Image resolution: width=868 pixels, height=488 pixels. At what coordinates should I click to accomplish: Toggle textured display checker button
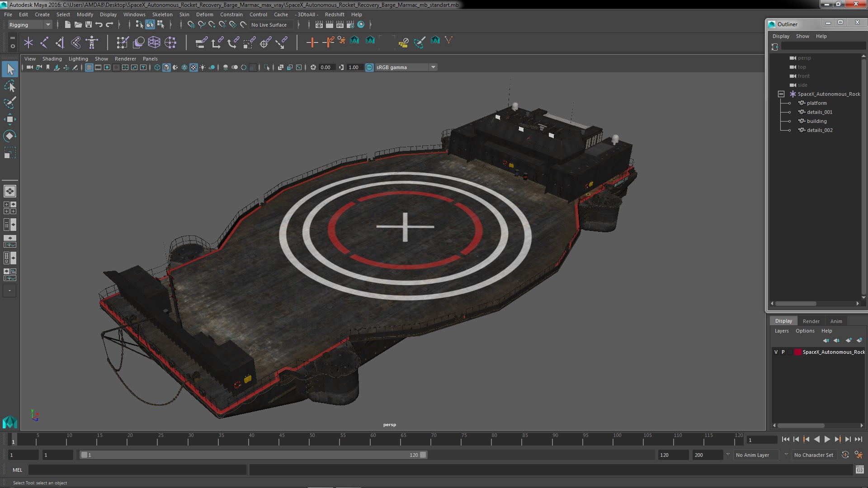pyautogui.click(x=193, y=67)
